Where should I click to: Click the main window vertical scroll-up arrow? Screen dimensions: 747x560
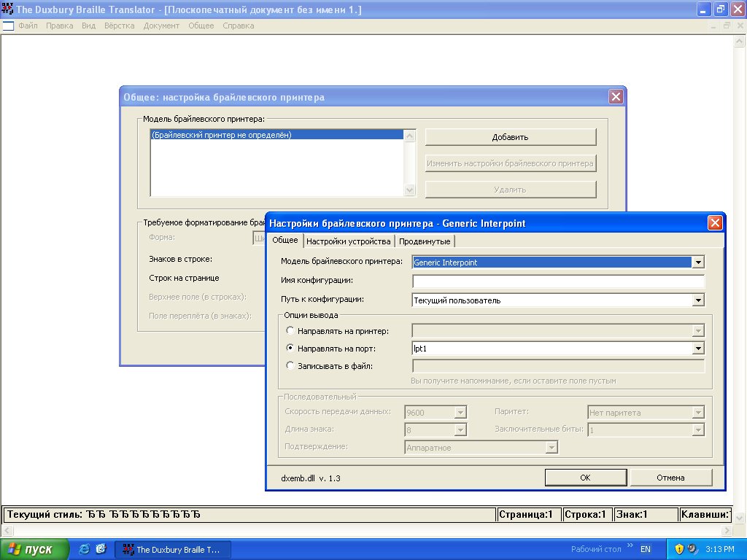tap(740, 42)
